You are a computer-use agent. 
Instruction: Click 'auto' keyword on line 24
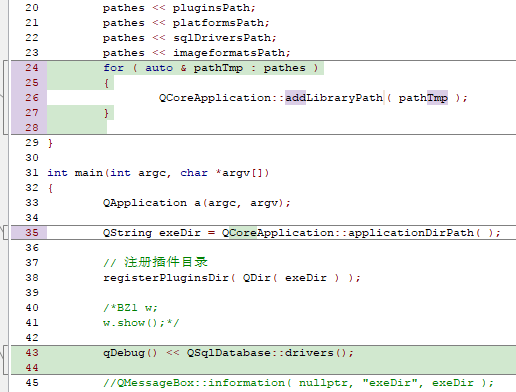pos(159,68)
